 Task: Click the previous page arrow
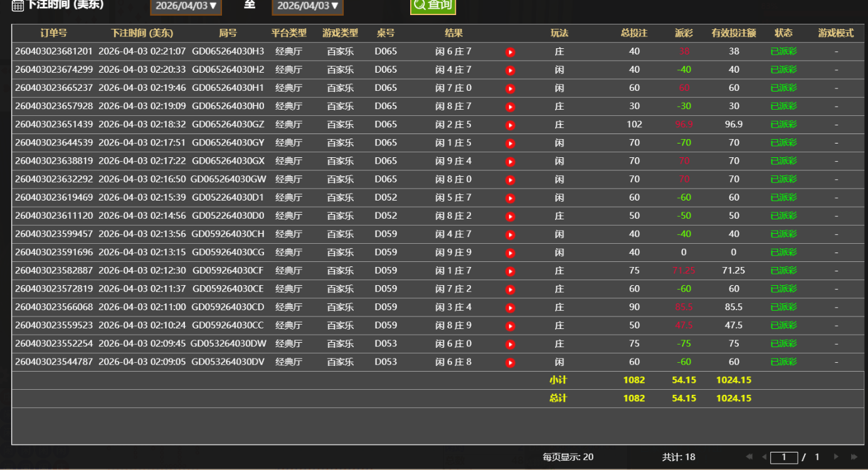[765, 457]
